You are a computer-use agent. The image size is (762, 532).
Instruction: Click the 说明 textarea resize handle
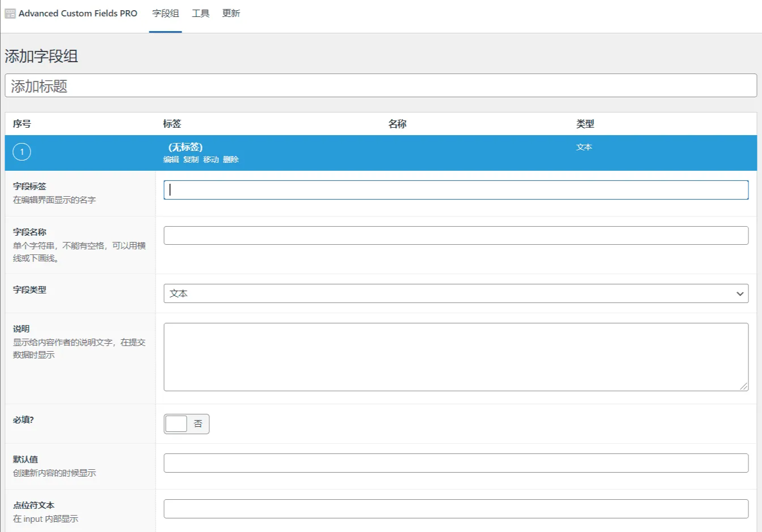(x=743, y=386)
